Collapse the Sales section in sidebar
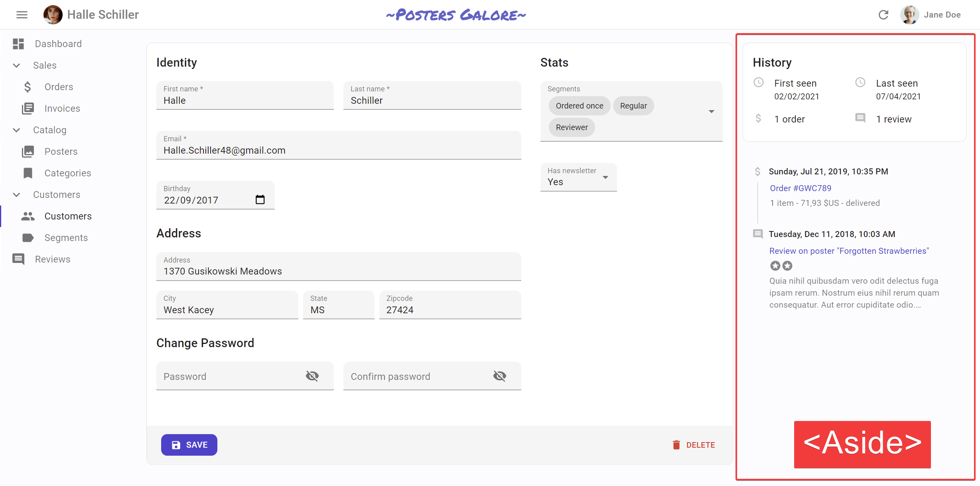 coord(16,65)
